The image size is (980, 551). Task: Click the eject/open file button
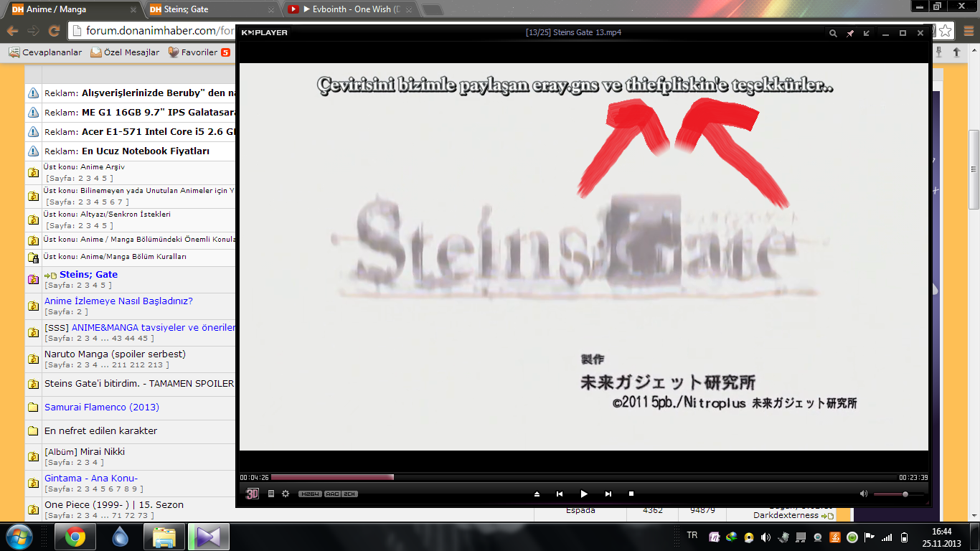click(x=537, y=494)
